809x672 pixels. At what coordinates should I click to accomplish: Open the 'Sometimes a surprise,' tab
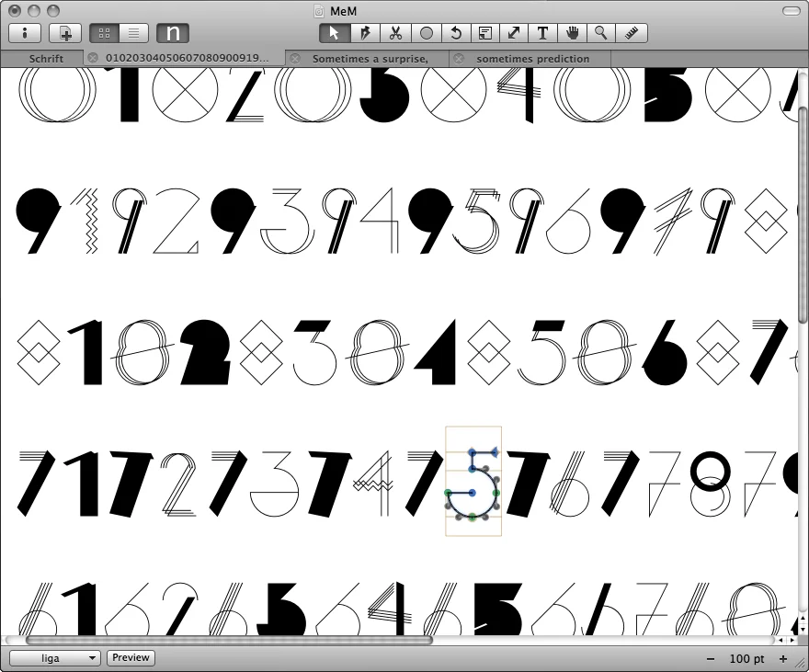point(370,58)
